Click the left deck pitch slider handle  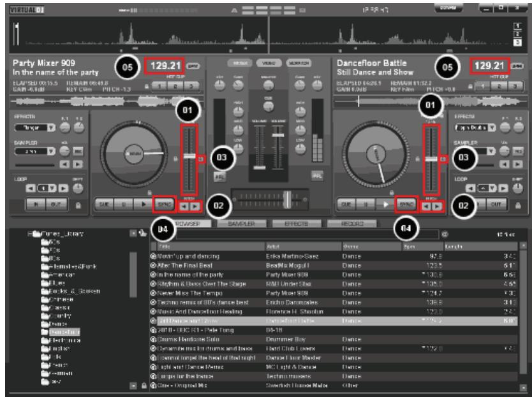coord(189,156)
